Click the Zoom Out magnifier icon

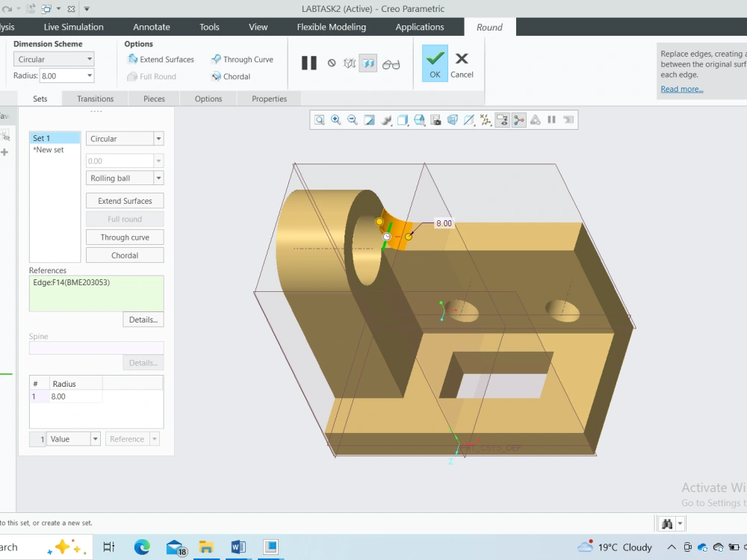click(353, 119)
